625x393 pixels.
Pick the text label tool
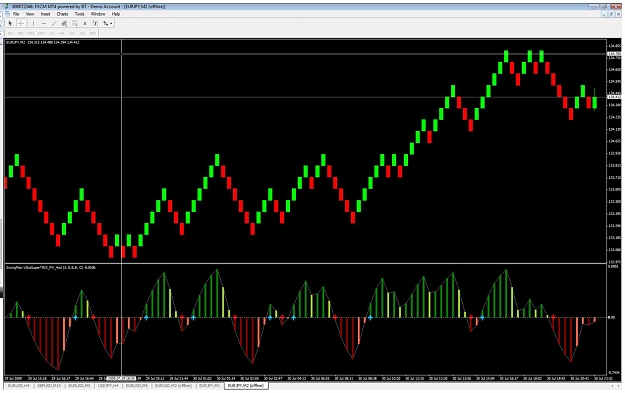[95, 24]
